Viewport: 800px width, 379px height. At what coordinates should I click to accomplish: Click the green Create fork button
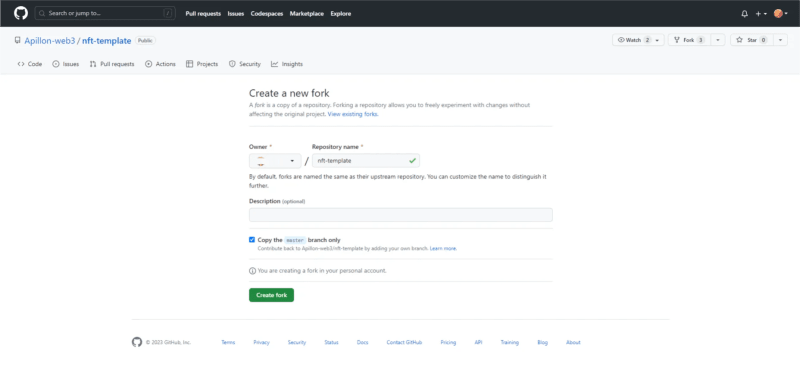[x=271, y=295]
